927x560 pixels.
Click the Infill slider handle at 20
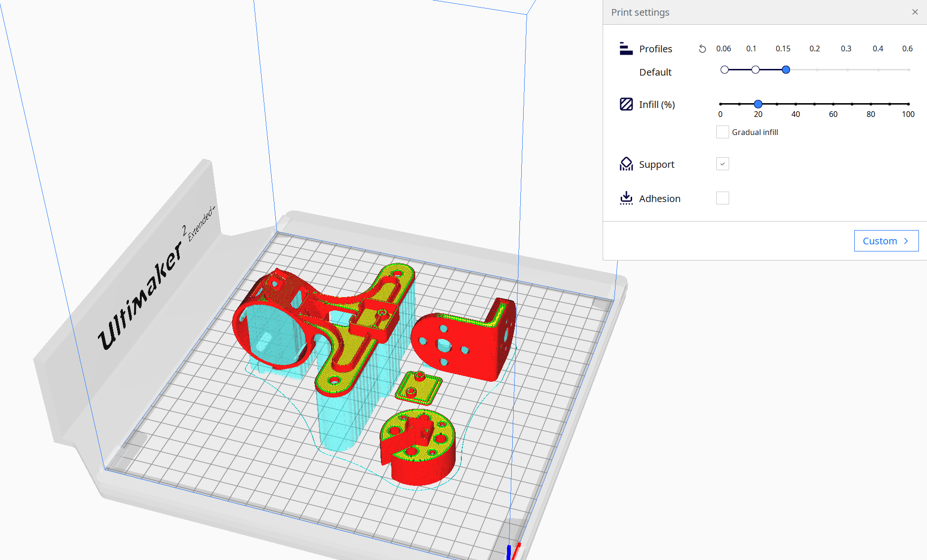(x=758, y=104)
